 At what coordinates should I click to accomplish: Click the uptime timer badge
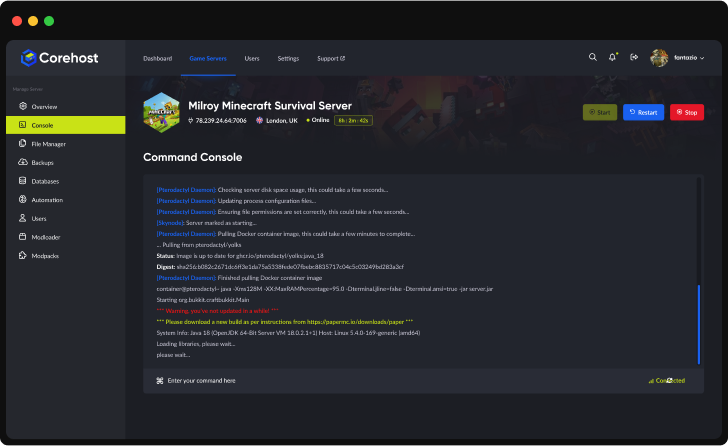click(353, 121)
